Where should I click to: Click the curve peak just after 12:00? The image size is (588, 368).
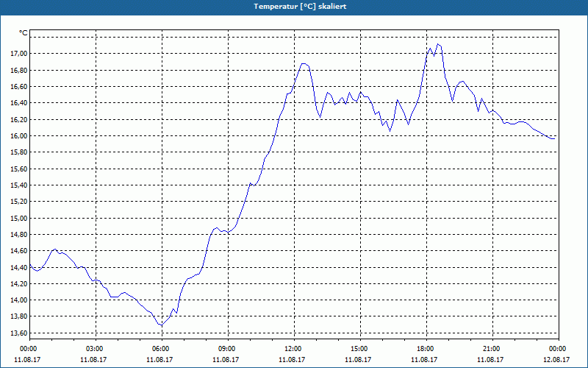(x=304, y=64)
